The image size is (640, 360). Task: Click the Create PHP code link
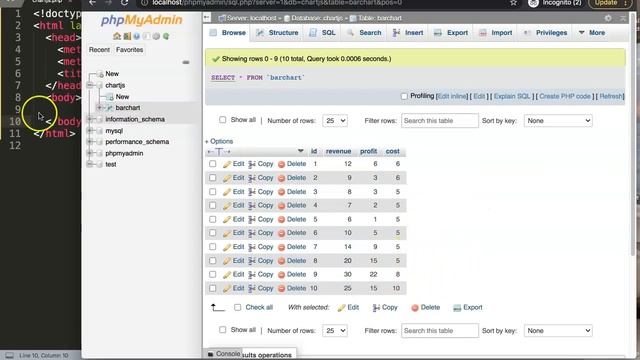click(x=565, y=96)
